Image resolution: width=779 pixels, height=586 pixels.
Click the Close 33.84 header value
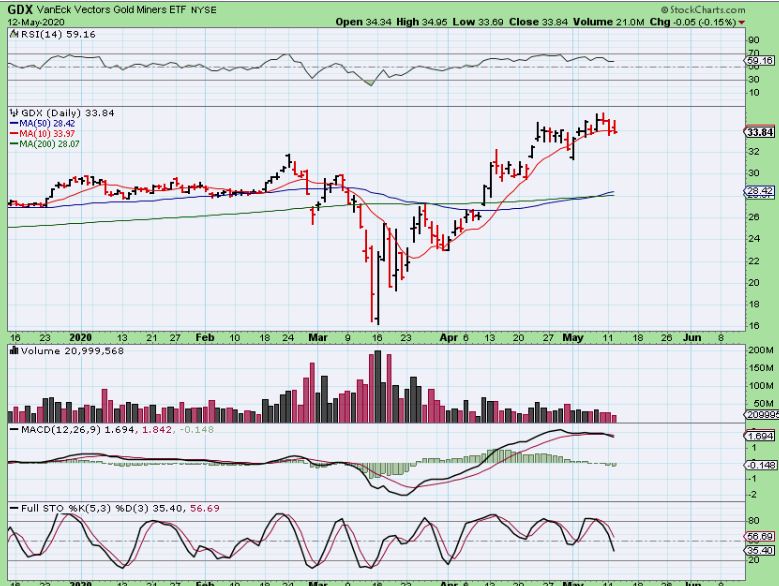tap(539, 22)
